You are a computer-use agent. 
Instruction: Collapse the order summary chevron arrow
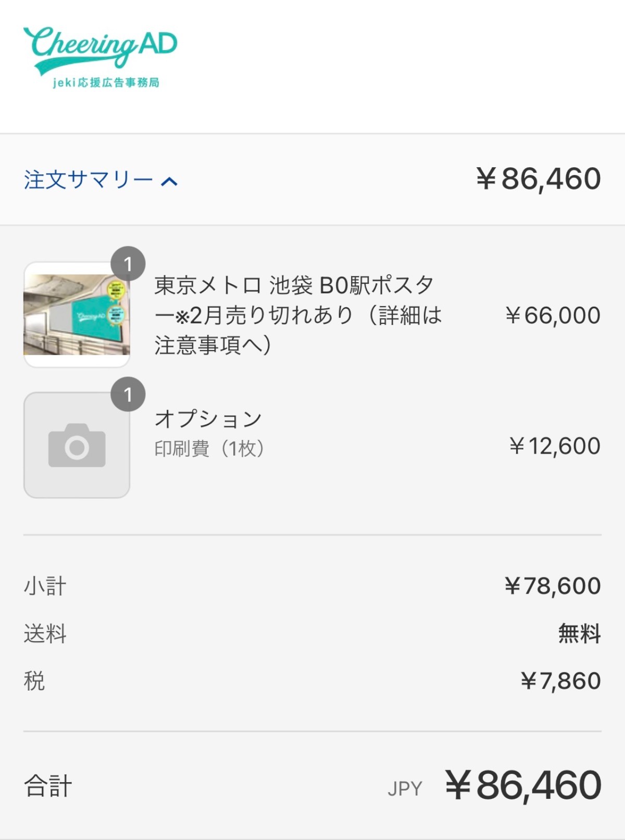coord(169,181)
